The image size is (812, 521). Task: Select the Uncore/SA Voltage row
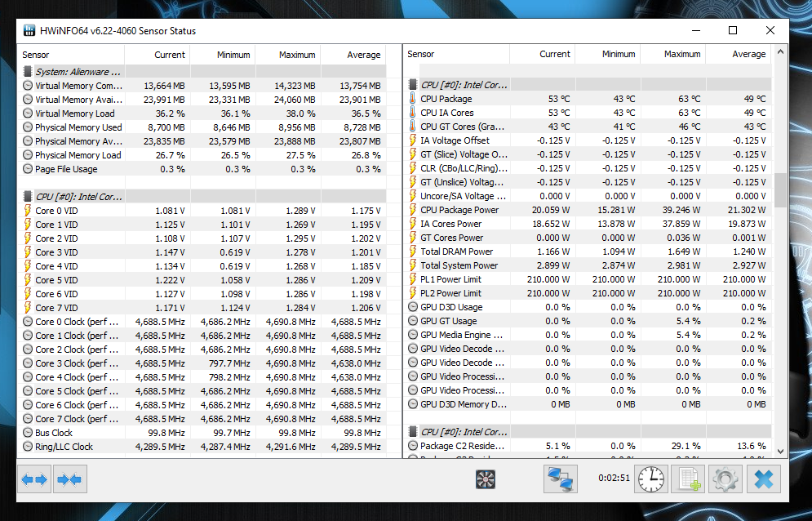pyautogui.click(x=588, y=195)
